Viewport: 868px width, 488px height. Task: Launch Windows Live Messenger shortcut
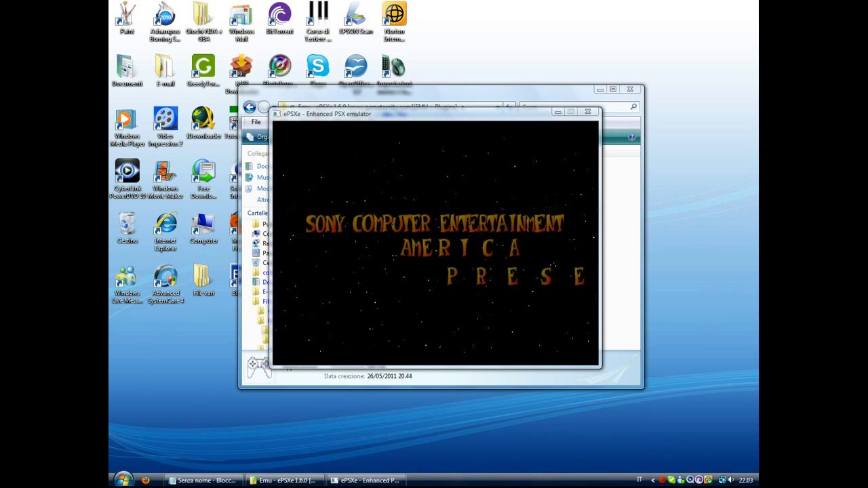(127, 285)
